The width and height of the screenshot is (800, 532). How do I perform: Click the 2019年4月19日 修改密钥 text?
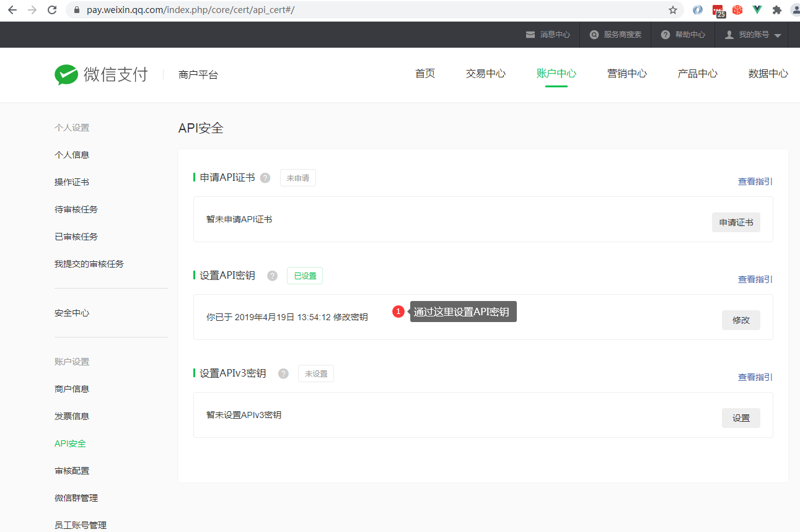(x=287, y=317)
